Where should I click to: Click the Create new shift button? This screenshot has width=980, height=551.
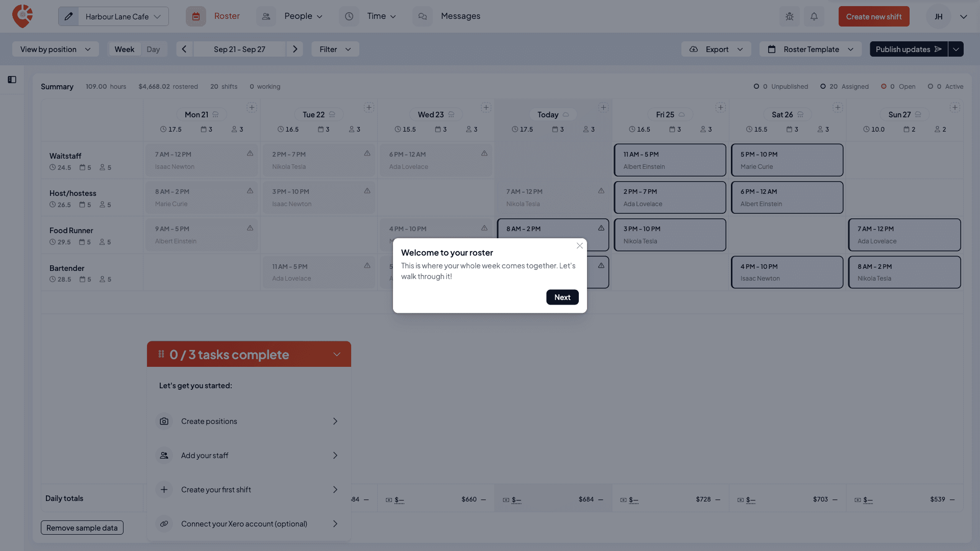click(874, 16)
